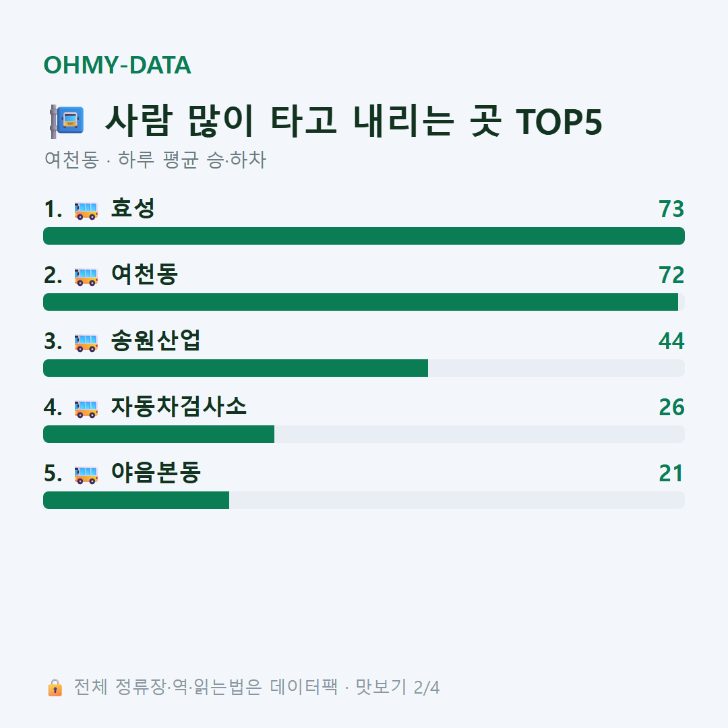Image resolution: width=728 pixels, height=728 pixels.
Task: Click the 효성 progress bar
Action: (x=364, y=236)
